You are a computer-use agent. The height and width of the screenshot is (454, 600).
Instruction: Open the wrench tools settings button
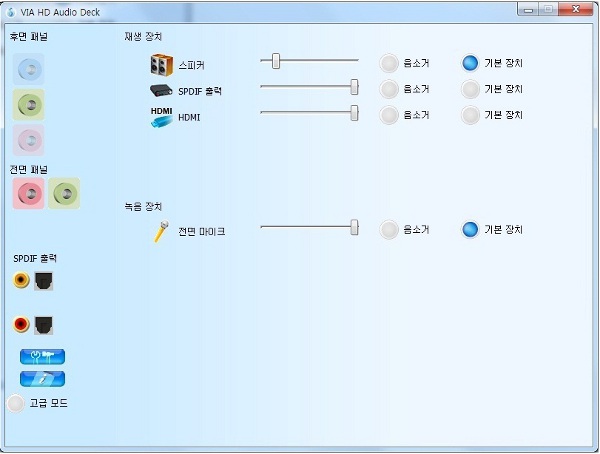click(x=42, y=356)
